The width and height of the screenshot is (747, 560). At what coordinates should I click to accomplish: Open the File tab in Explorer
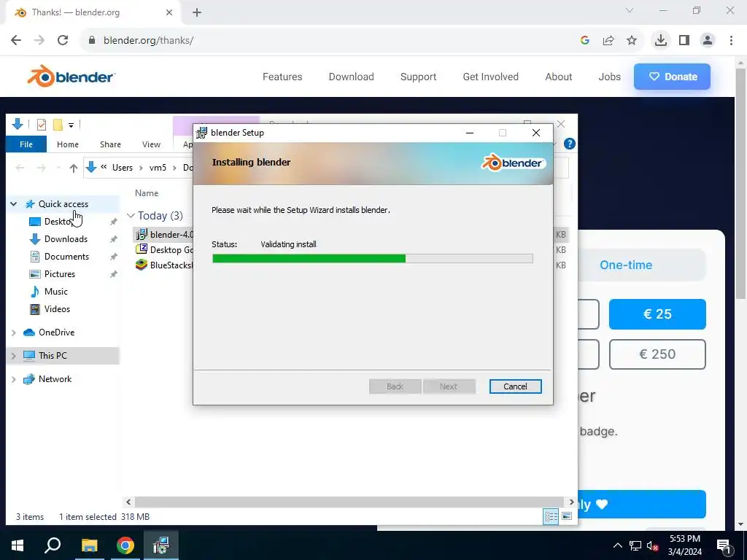tap(26, 144)
